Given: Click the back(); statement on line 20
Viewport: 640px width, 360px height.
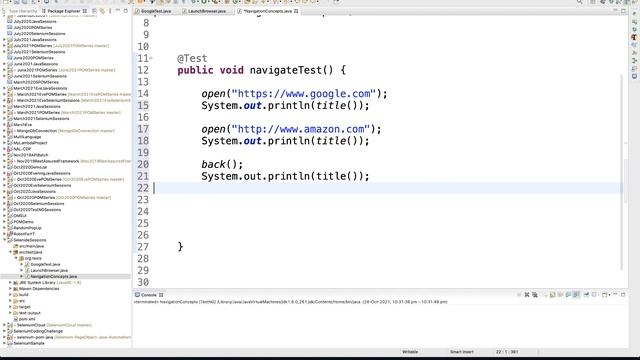Looking at the screenshot, I should click(222, 164).
